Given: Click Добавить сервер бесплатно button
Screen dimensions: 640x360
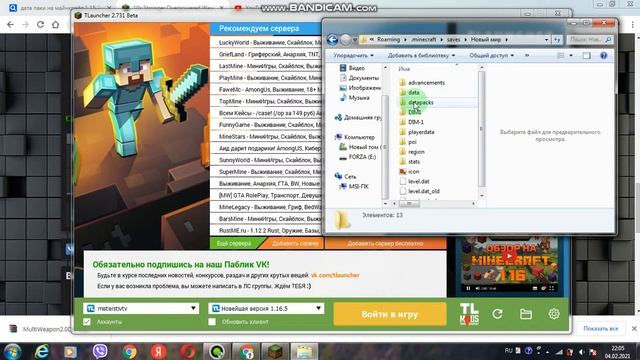Looking at the screenshot, I should [x=385, y=243].
